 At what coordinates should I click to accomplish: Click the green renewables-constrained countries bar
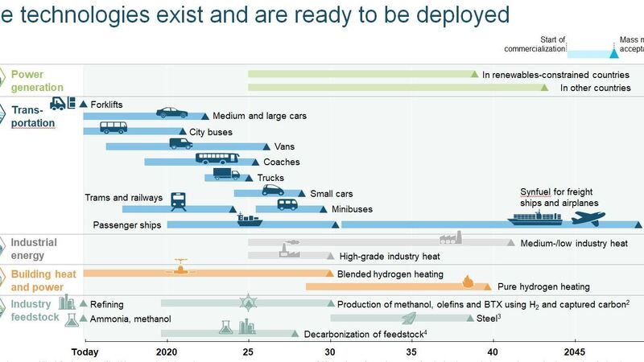(361, 74)
